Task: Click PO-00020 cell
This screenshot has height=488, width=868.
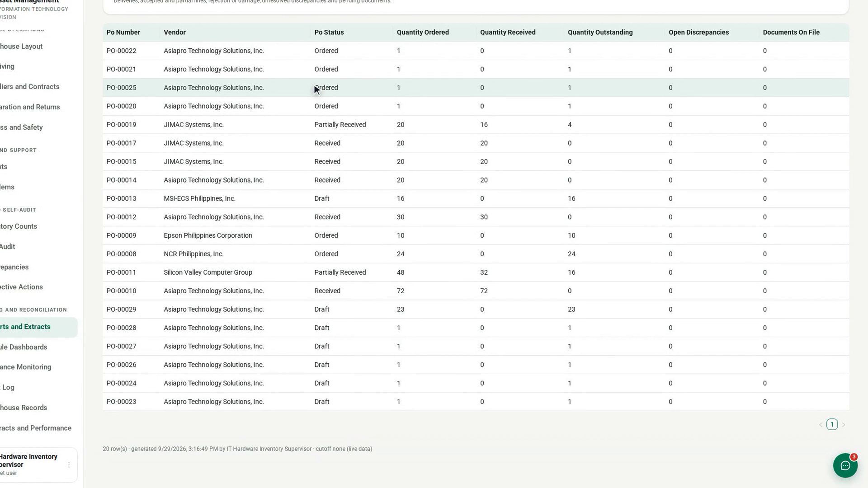Action: 121,107
